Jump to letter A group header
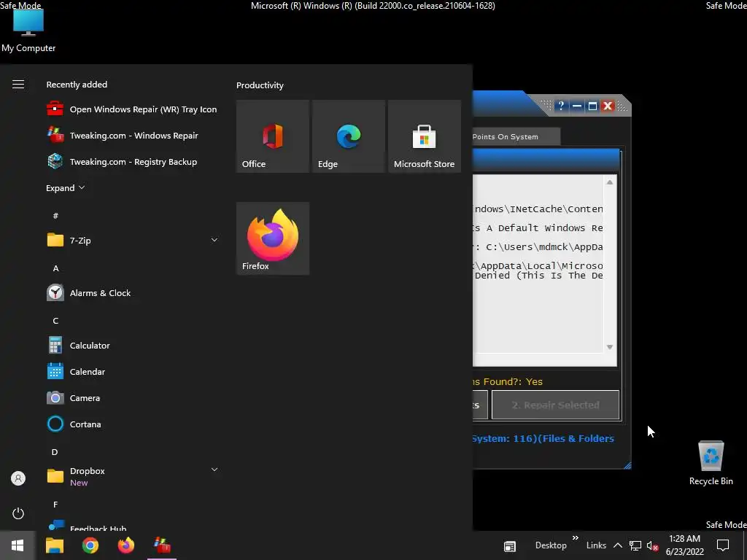This screenshot has height=560, width=747. [x=55, y=268]
